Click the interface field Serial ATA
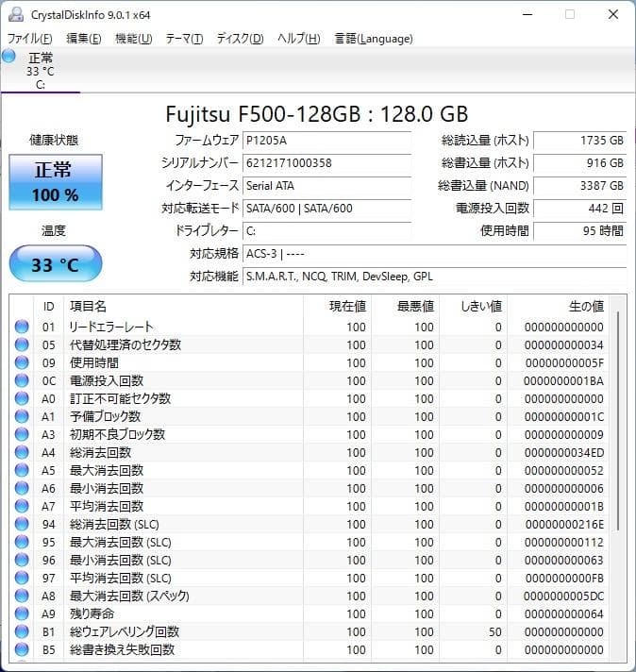 [x=327, y=186]
